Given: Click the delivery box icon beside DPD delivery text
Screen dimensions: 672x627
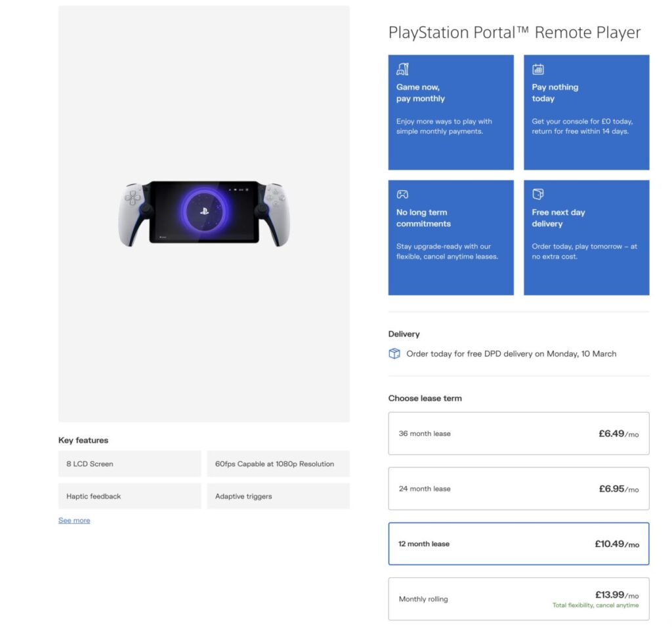Looking at the screenshot, I should coord(394,354).
